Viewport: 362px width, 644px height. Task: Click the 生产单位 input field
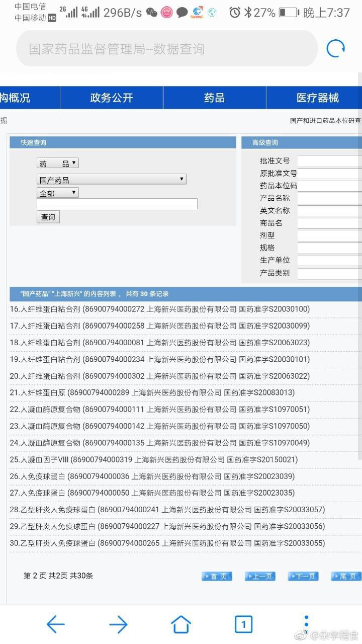pyautogui.click(x=330, y=260)
